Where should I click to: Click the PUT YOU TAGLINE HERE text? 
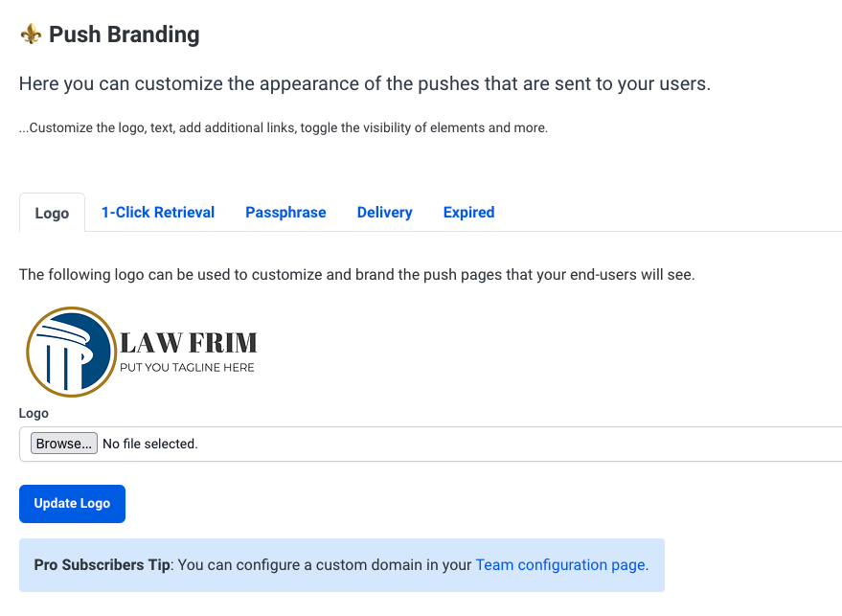click(187, 368)
